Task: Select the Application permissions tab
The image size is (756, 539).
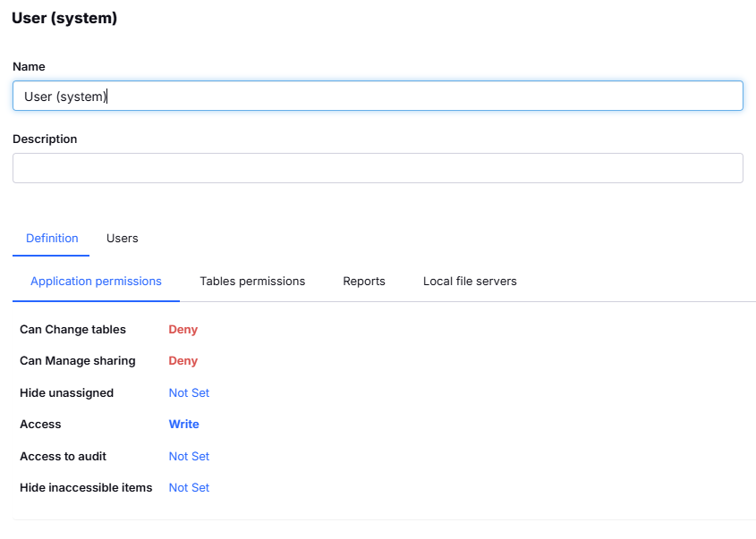Action: click(96, 282)
